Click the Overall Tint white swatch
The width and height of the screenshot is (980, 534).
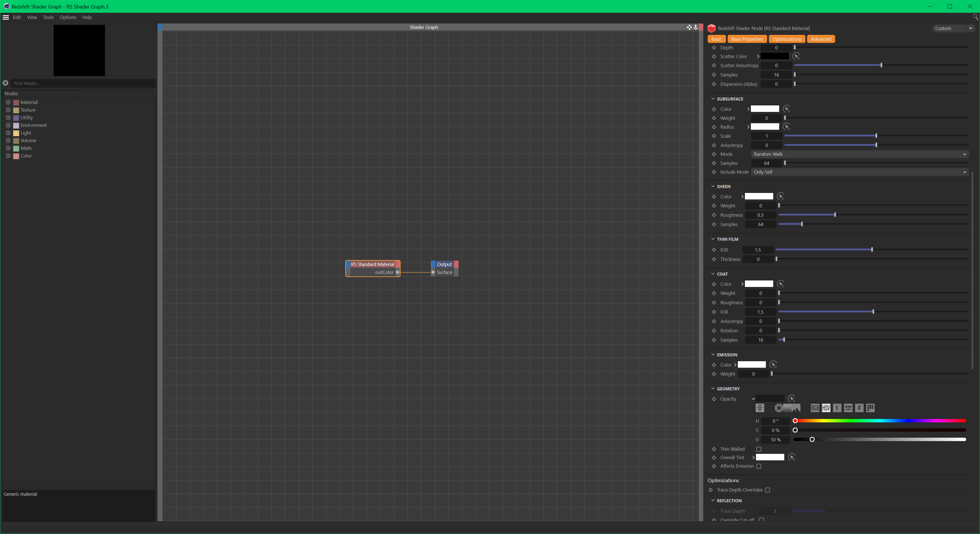pos(770,457)
